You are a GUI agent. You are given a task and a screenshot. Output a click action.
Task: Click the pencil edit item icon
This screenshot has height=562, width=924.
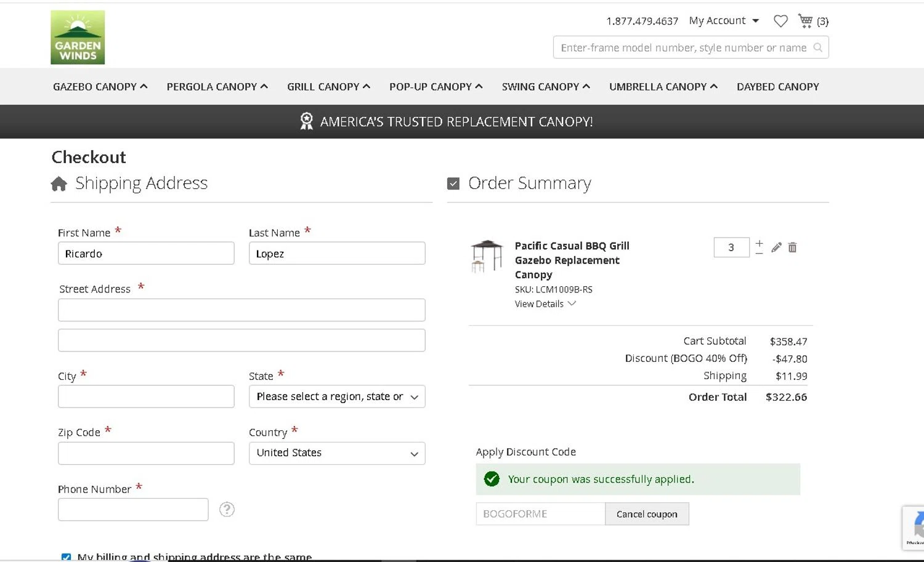tap(776, 247)
